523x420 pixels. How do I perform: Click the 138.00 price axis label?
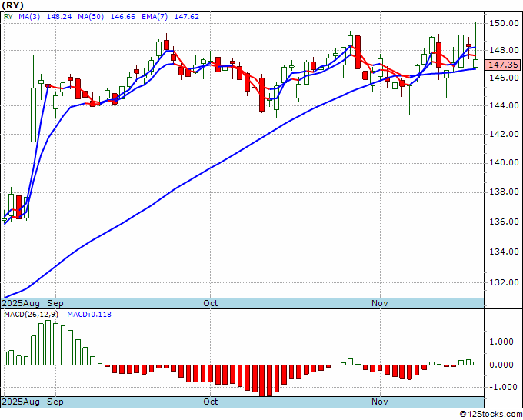pos(504,192)
